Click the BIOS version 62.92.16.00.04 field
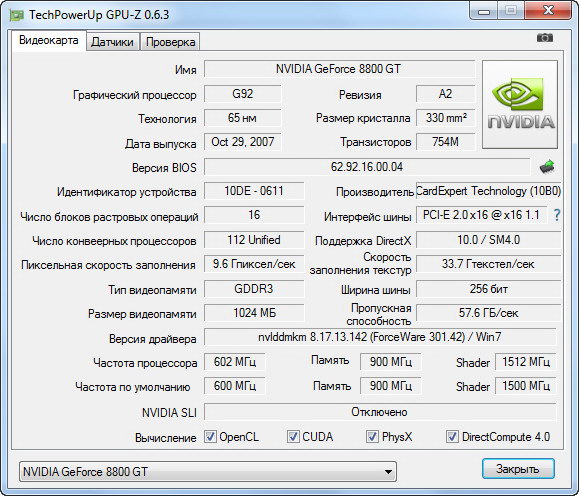Image resolution: width=579 pixels, height=496 pixels. [367, 167]
